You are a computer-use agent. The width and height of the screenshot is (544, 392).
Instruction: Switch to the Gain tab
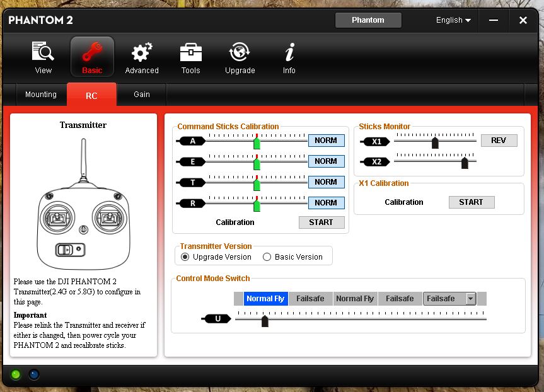pyautogui.click(x=142, y=95)
